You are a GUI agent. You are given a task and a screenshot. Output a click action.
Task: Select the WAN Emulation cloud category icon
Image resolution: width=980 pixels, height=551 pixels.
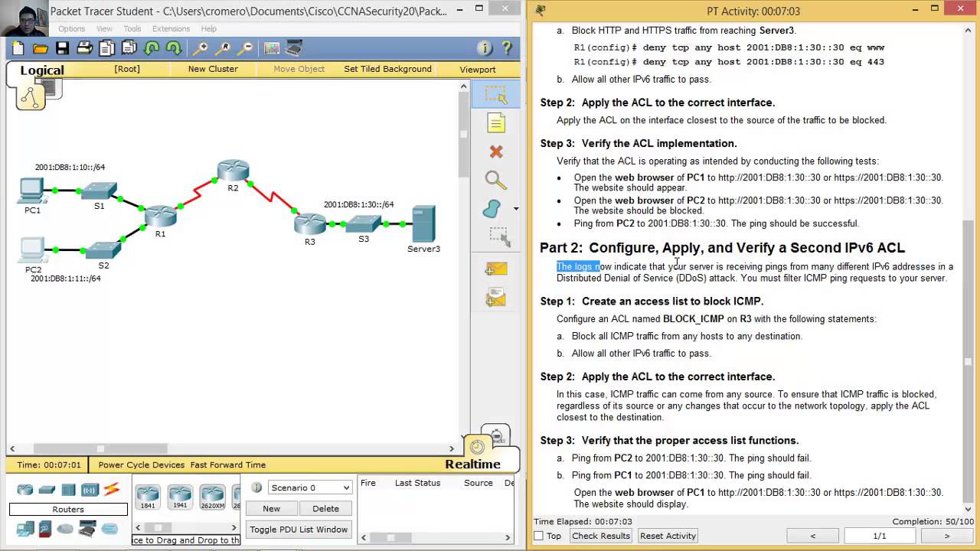click(65, 529)
